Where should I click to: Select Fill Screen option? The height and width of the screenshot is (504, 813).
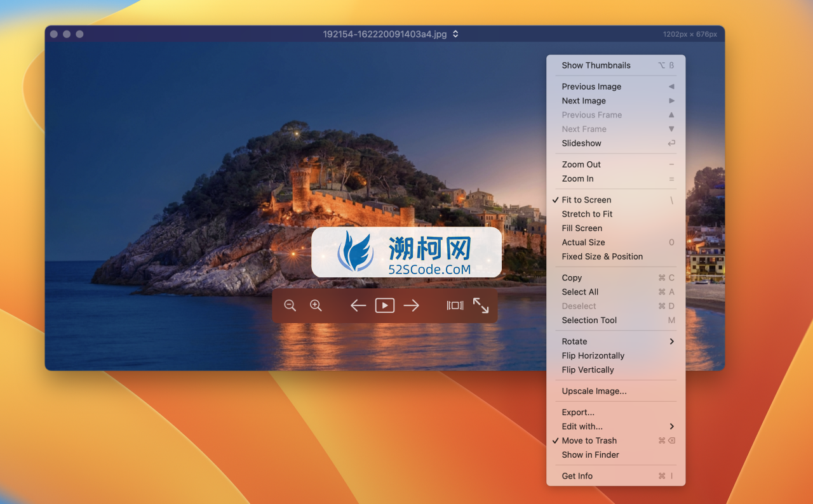point(616,228)
